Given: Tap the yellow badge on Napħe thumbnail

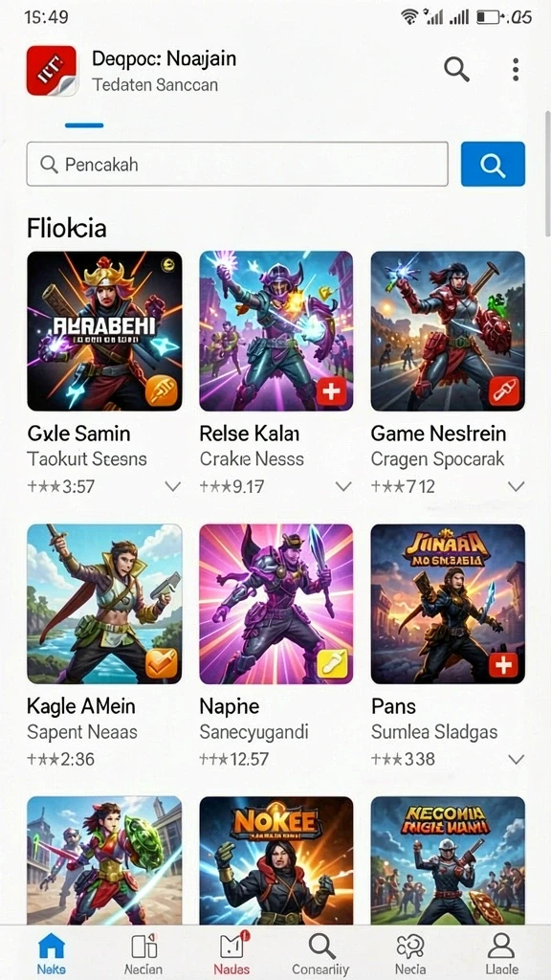Looking at the screenshot, I should point(332,664).
